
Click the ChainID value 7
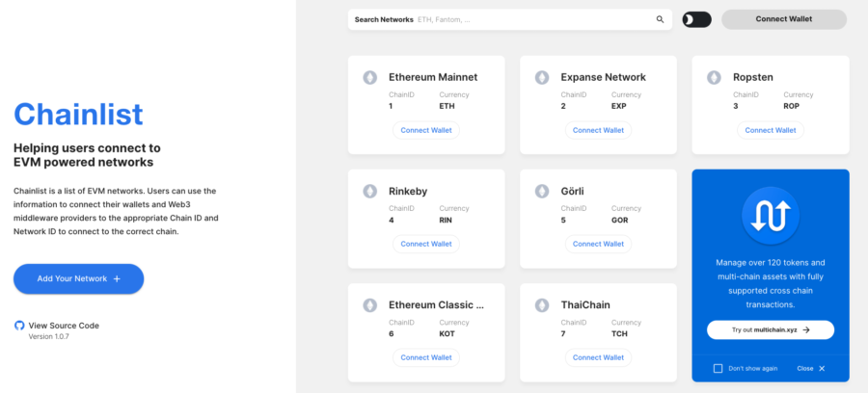click(x=563, y=334)
